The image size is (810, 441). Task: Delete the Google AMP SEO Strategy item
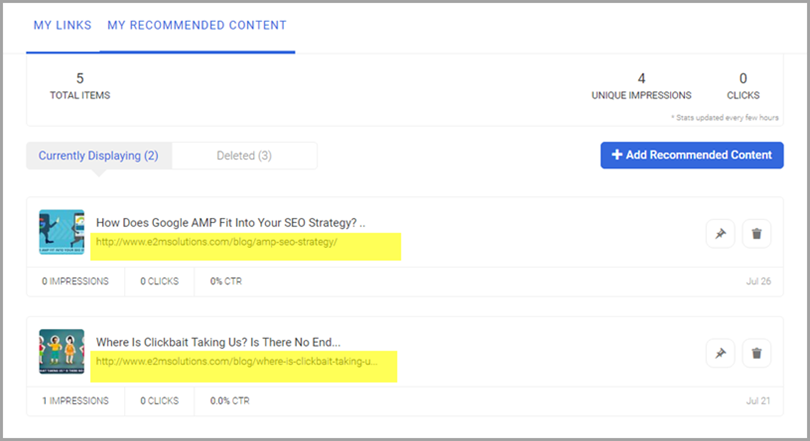click(x=757, y=233)
